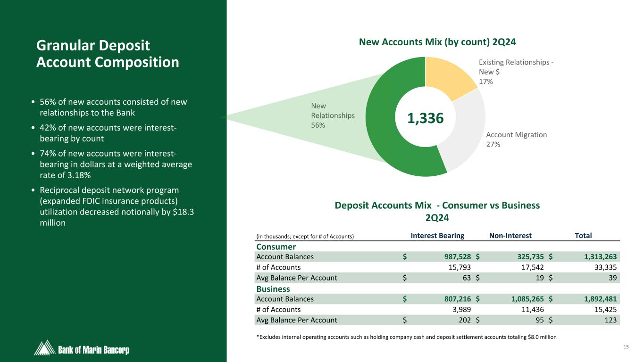Select the Business section heading

273,288
